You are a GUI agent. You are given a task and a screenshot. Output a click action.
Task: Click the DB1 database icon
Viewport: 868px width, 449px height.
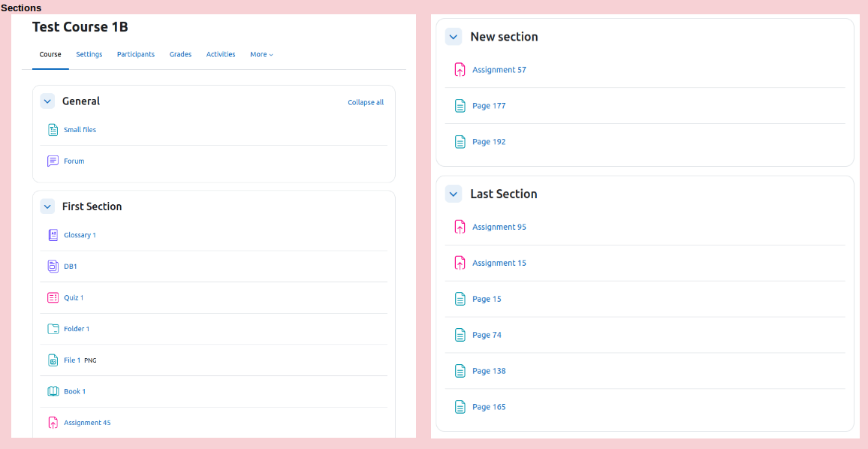coord(53,267)
